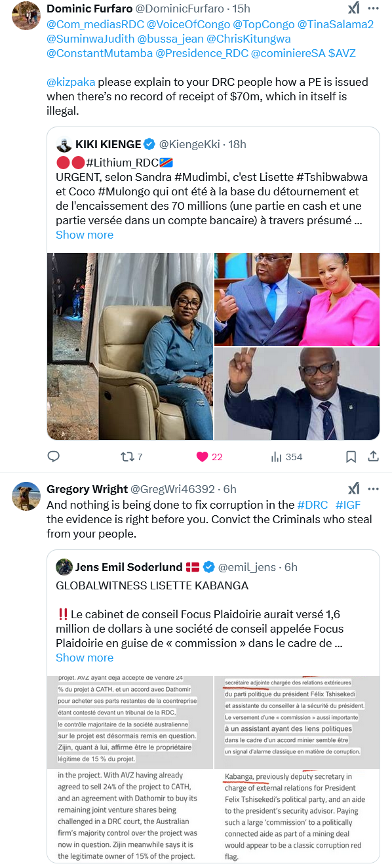Open Gregory Wright's dog profile picture

26,495
